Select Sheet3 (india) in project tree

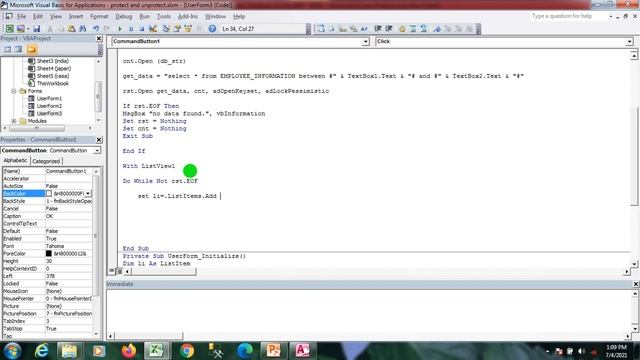pyautogui.click(x=53, y=61)
